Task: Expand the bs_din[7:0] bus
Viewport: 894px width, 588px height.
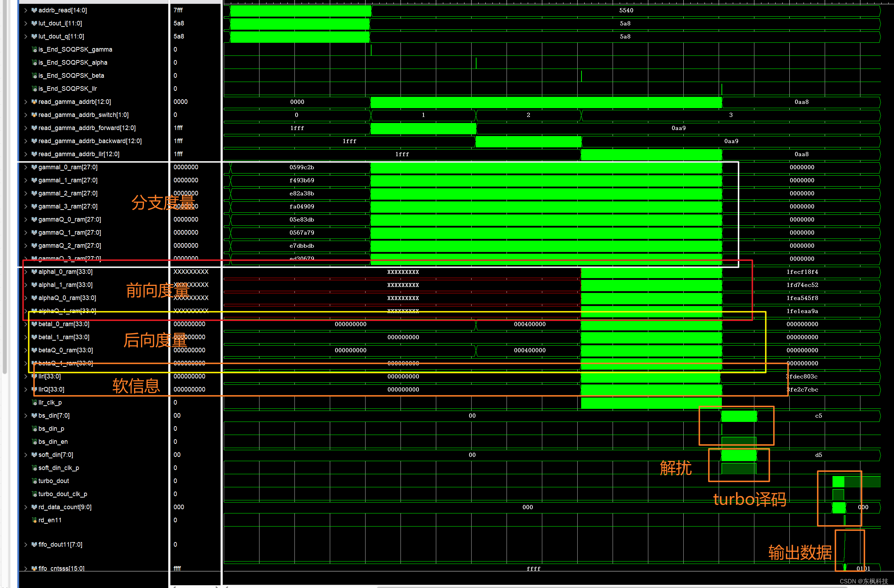Action: (x=25, y=416)
